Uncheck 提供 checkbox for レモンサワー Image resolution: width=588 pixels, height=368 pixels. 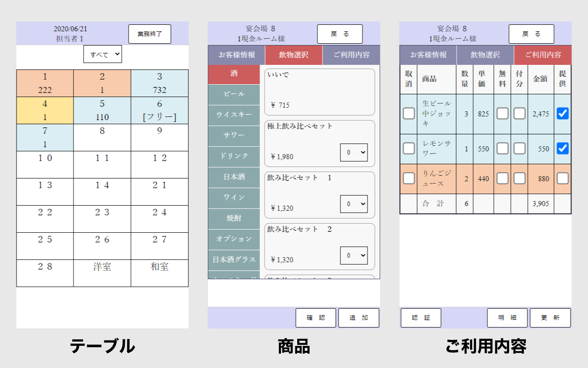562,149
